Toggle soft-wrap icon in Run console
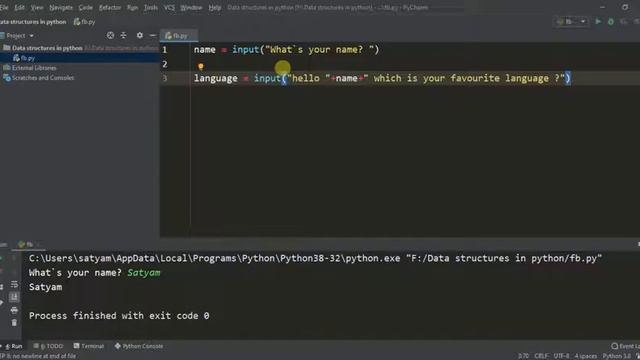640x360 pixels. (14, 284)
